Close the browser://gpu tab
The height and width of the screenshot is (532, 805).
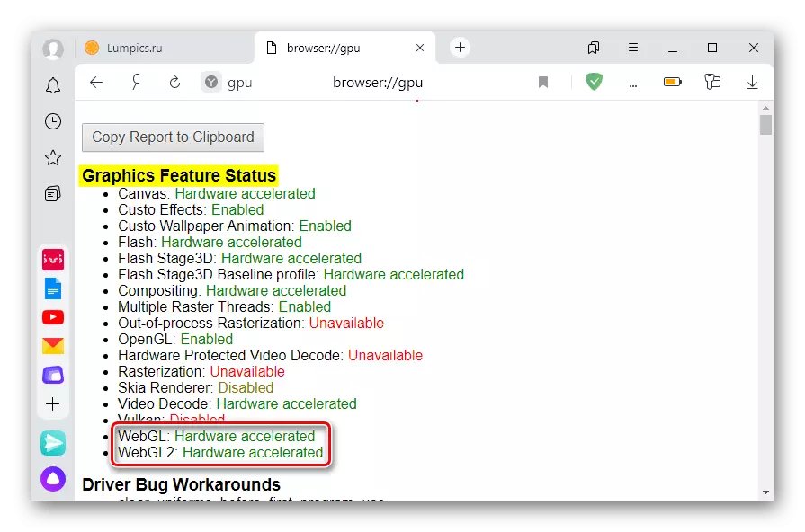420,48
